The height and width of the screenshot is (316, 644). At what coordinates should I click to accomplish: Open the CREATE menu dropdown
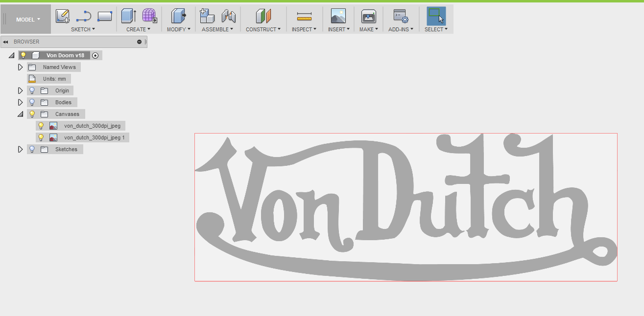tap(139, 29)
